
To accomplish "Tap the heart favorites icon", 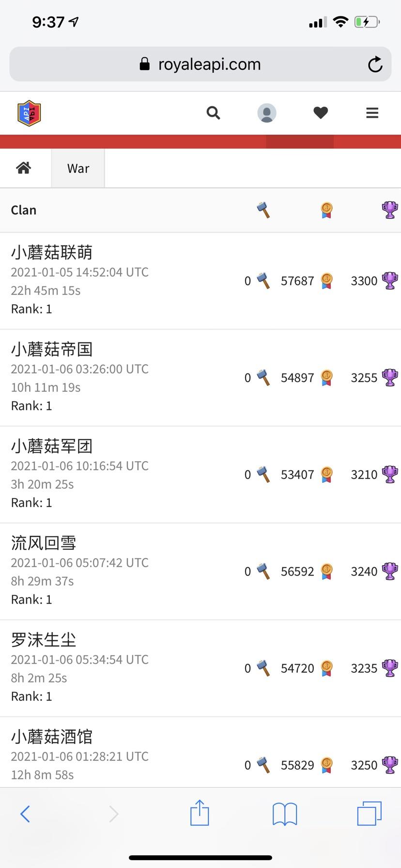I will (321, 113).
